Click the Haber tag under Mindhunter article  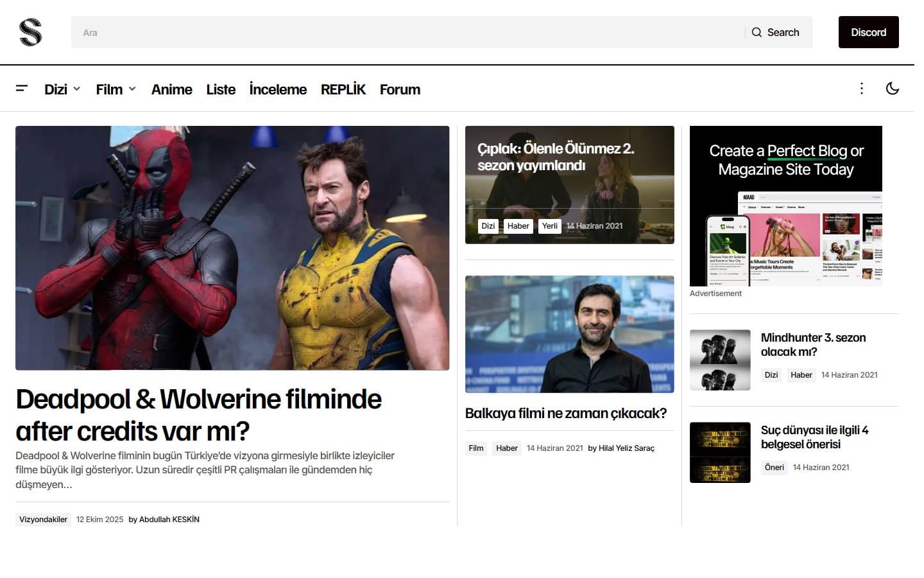pos(801,375)
